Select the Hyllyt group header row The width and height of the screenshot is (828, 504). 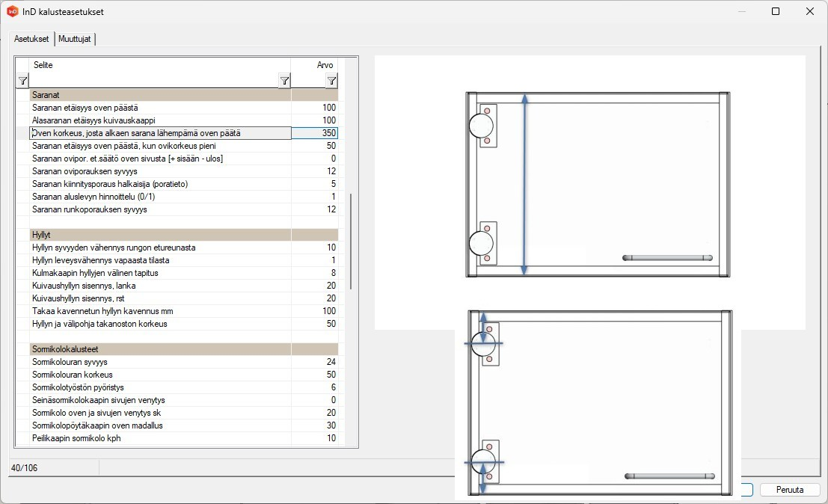tap(184, 235)
